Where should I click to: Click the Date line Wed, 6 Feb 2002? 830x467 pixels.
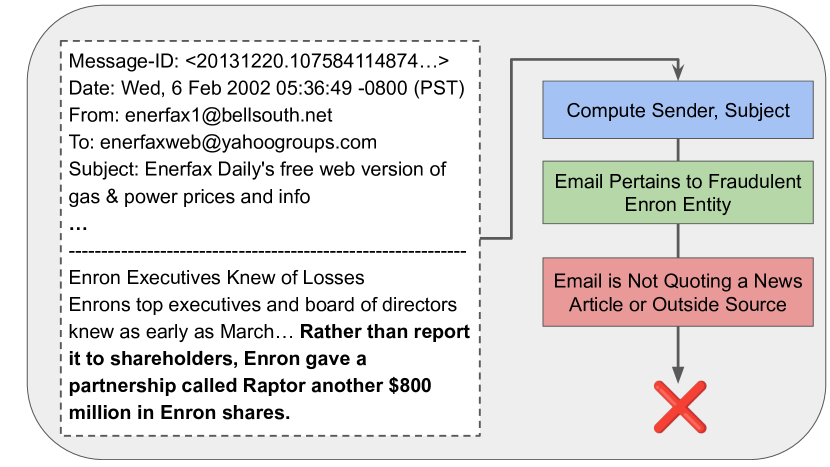[266, 88]
